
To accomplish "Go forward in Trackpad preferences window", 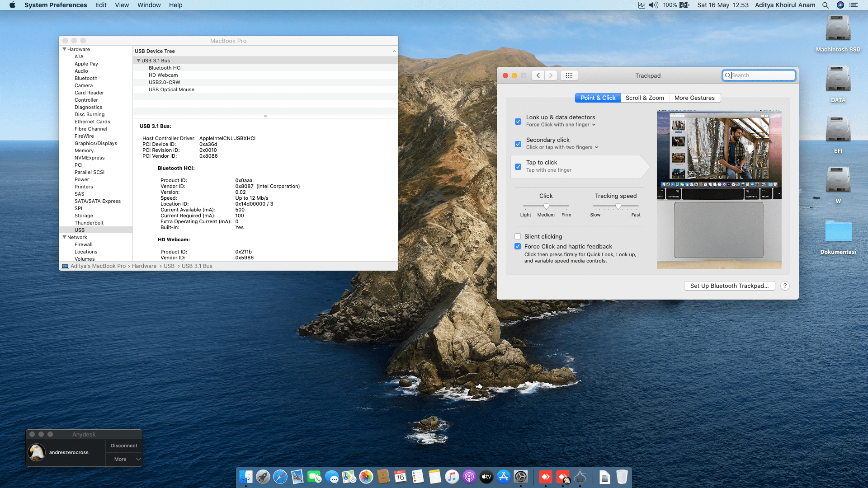I will [551, 75].
